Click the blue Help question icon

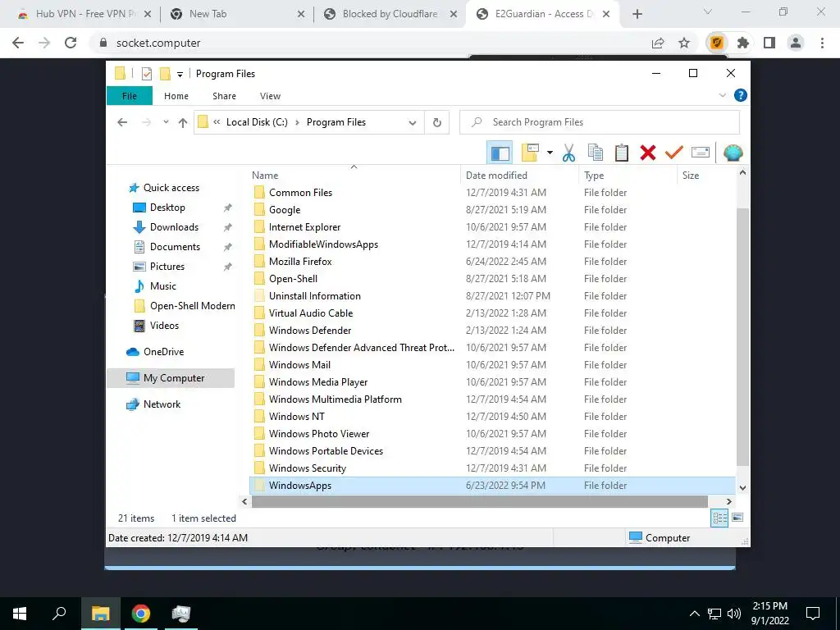(741, 95)
